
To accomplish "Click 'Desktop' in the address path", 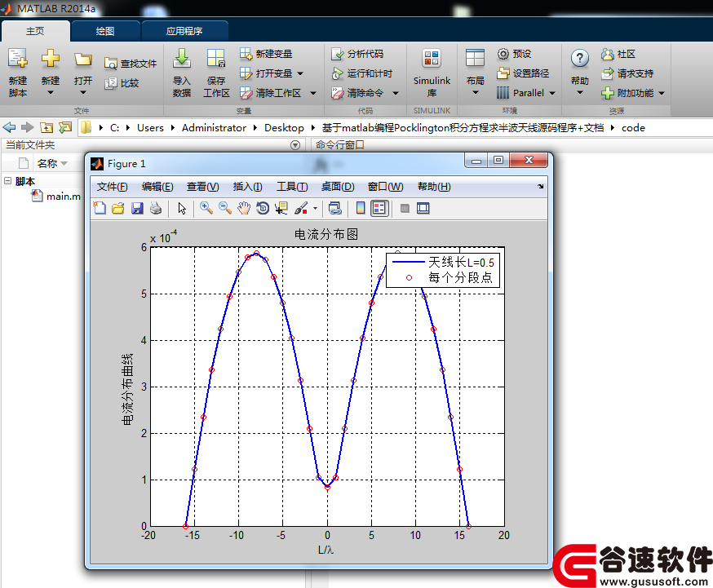I will click(284, 128).
